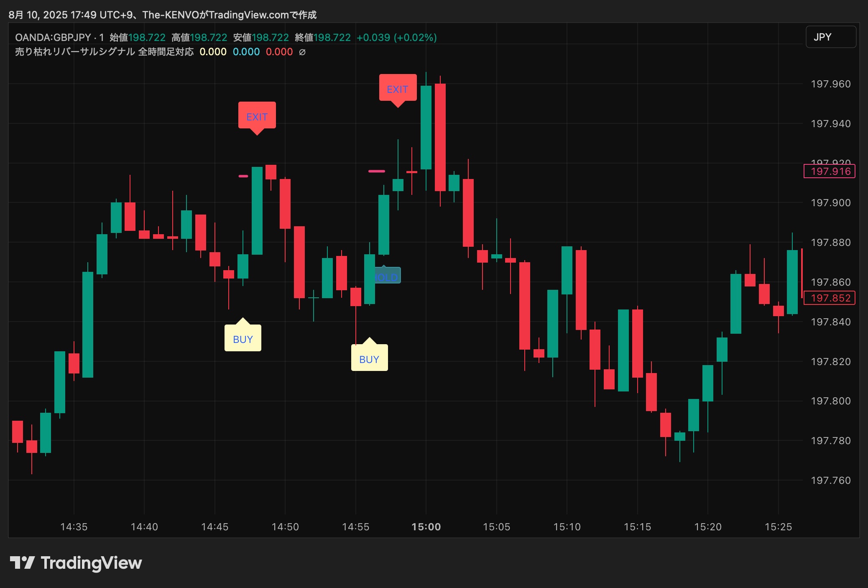
Task: Click the second BUY signal label near 14:55
Action: [x=369, y=358]
